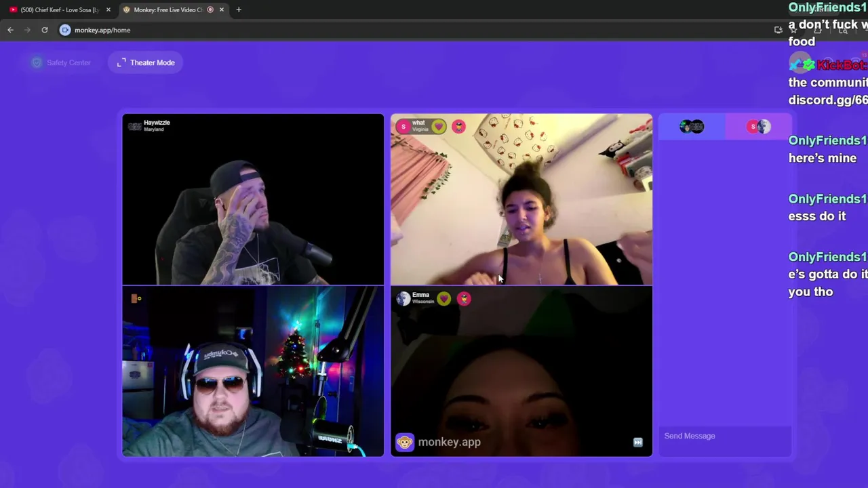
Task: Open a new browser tab
Action: (239, 9)
